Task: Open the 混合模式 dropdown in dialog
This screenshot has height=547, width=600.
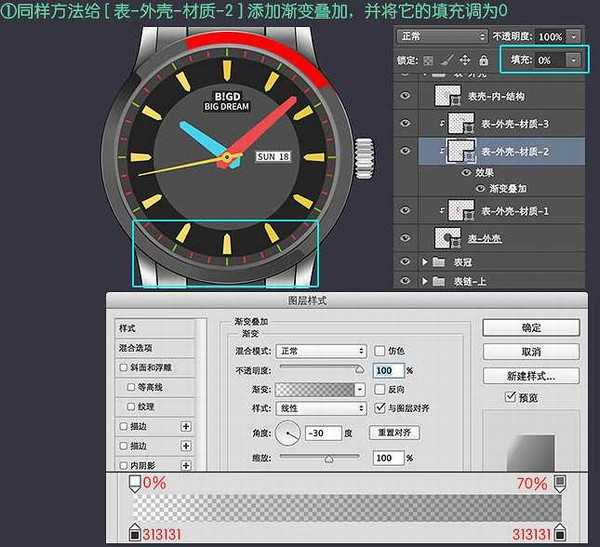Action: click(322, 351)
